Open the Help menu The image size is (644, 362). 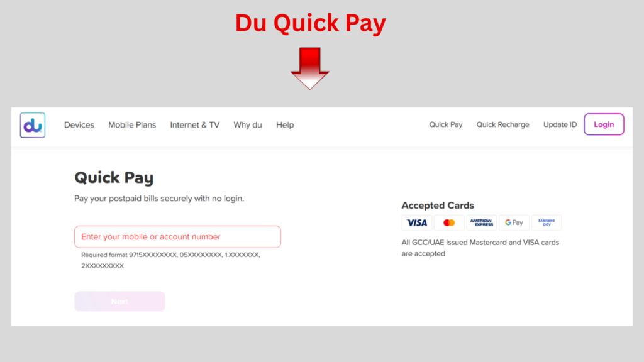click(x=285, y=125)
